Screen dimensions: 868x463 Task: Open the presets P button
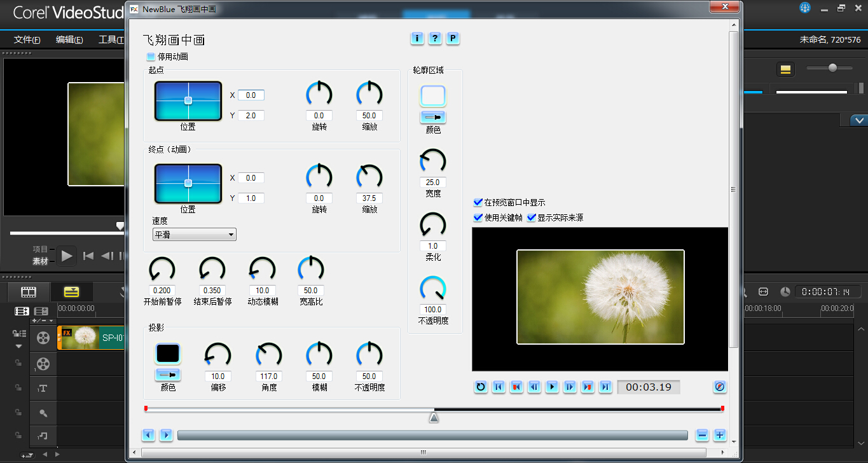(453, 38)
